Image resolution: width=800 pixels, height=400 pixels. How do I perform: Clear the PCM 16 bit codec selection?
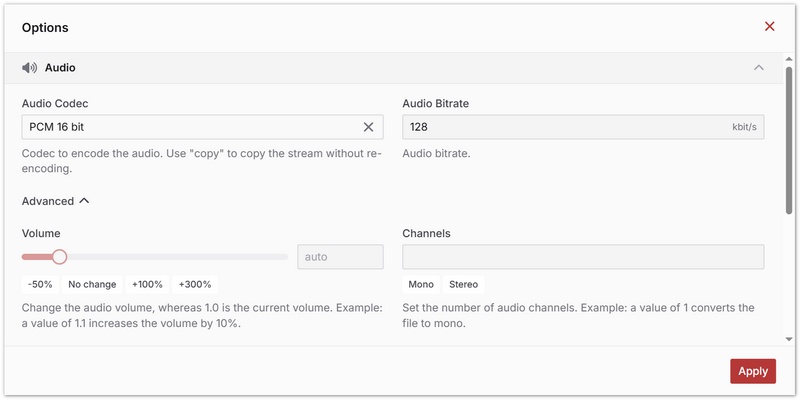coord(368,127)
